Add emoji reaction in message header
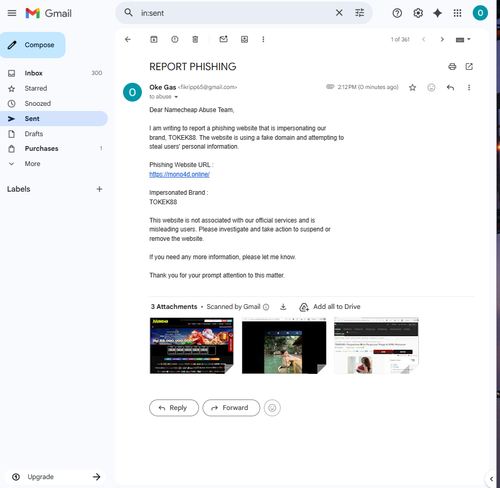 click(431, 87)
